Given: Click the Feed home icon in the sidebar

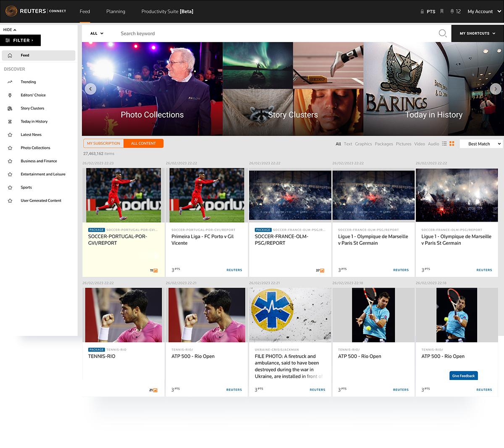Looking at the screenshot, I should (x=10, y=55).
